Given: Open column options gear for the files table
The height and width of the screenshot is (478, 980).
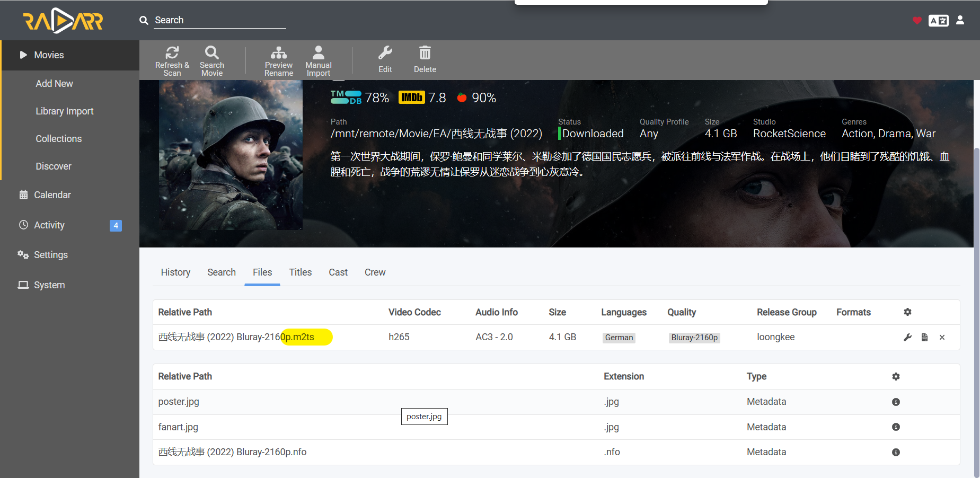Looking at the screenshot, I should 907,312.
